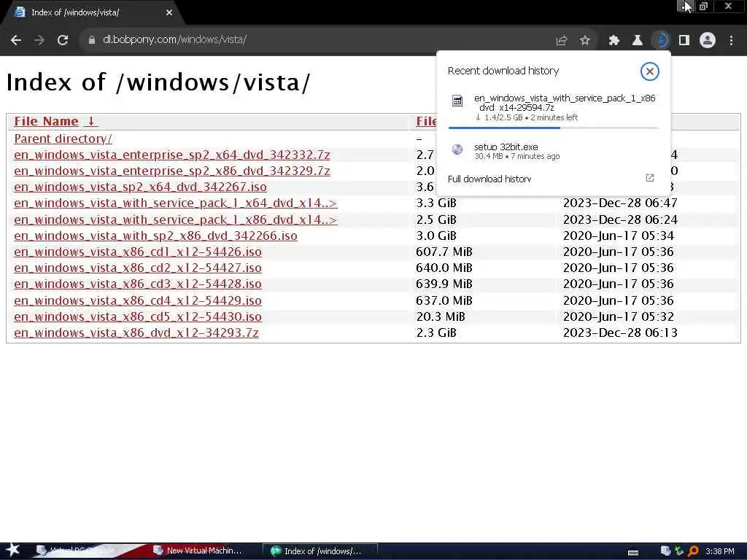The height and width of the screenshot is (560, 747).
Task: Download en_windows_vista_x86_cd1_x12-54426.iso
Action: [138, 252]
